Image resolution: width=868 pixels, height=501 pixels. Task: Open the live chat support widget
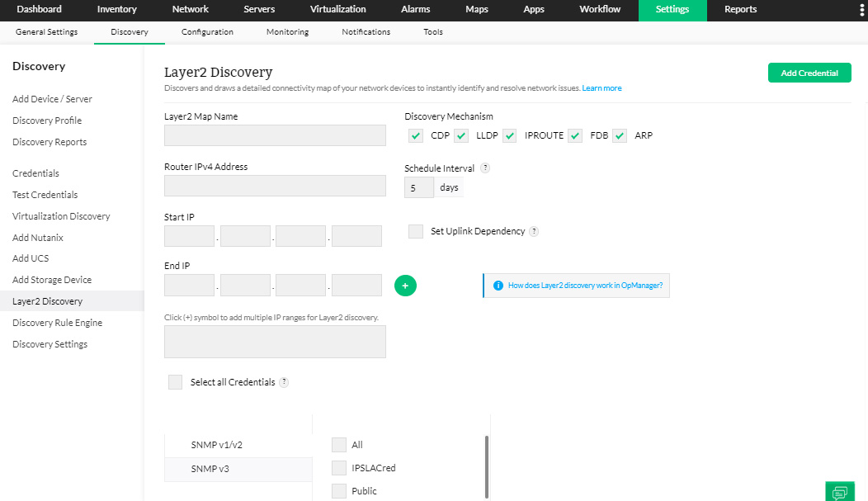click(x=839, y=490)
